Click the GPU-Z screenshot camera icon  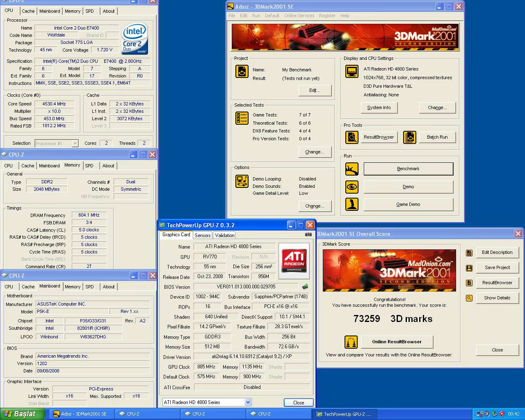pos(308,235)
